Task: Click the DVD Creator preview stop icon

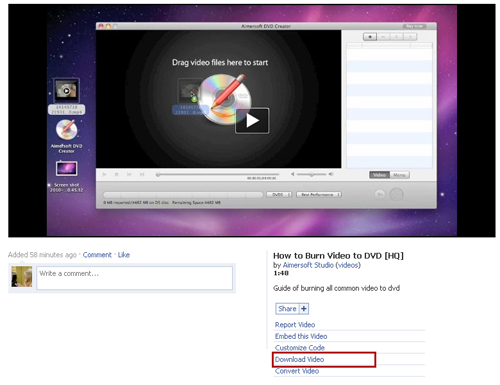Action: point(117,174)
